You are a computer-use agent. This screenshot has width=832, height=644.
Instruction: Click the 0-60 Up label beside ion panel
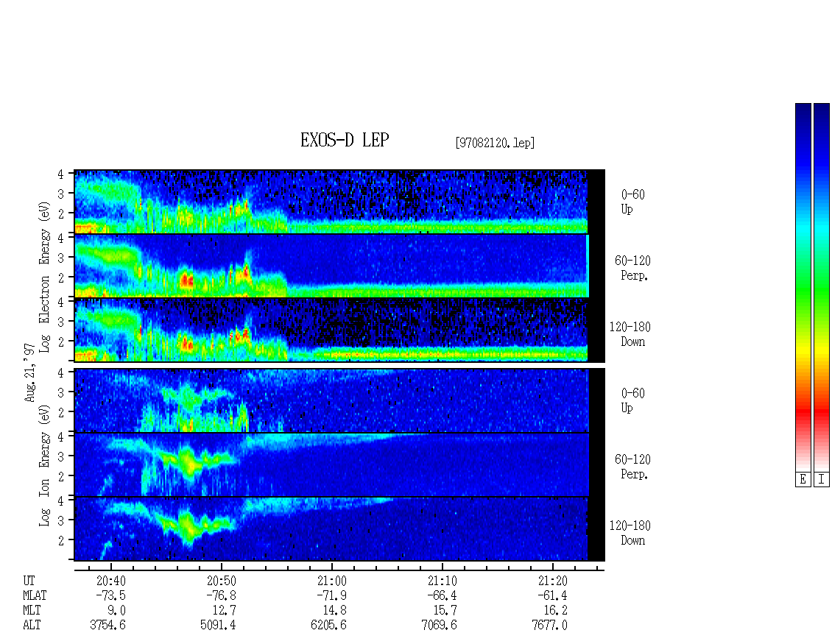pos(632,400)
